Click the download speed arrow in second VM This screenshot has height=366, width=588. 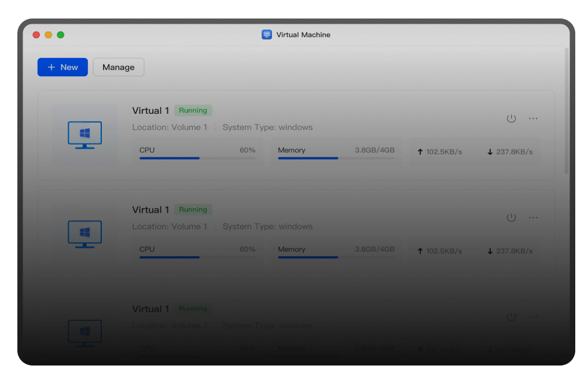490,251
